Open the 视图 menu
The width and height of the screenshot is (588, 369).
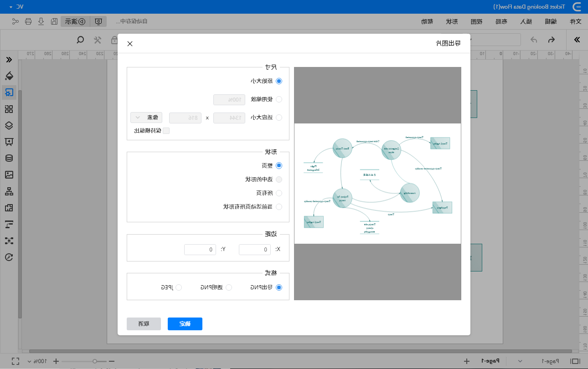click(x=476, y=21)
